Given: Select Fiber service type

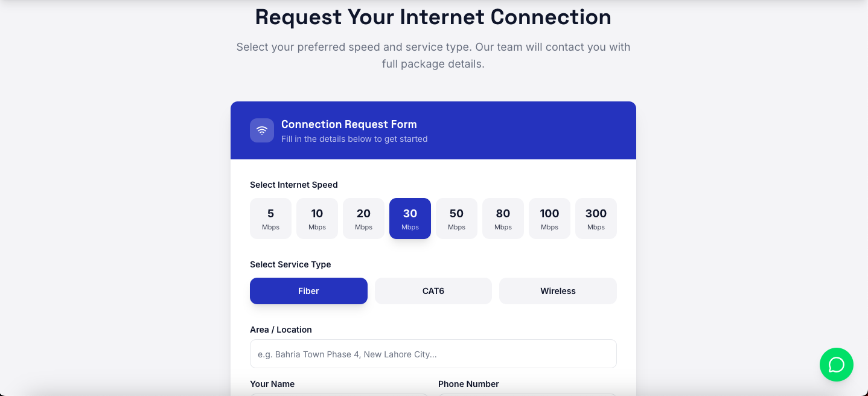Looking at the screenshot, I should pyautogui.click(x=308, y=291).
